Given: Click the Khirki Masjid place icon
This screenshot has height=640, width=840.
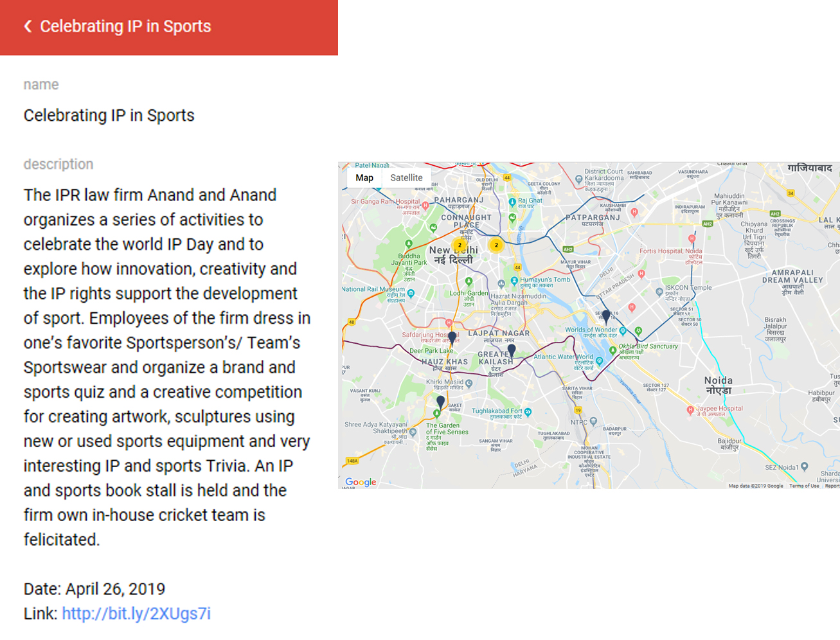Looking at the screenshot, I should tap(469, 383).
